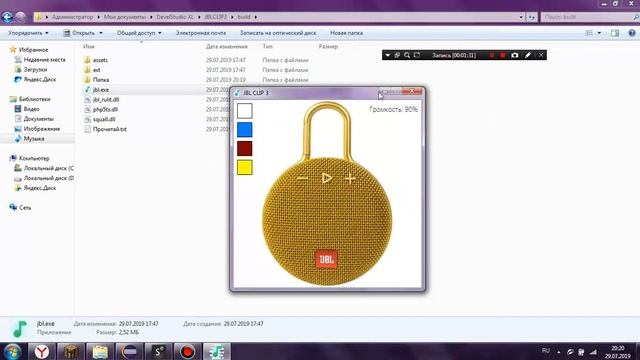
Task: Close the recorder toolbar
Action: [541, 55]
